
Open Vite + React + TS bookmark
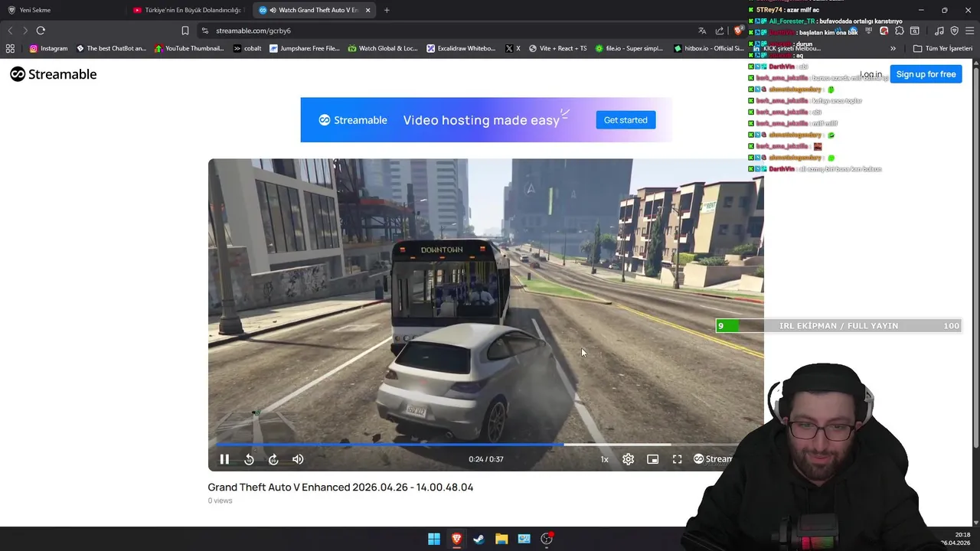coord(557,48)
